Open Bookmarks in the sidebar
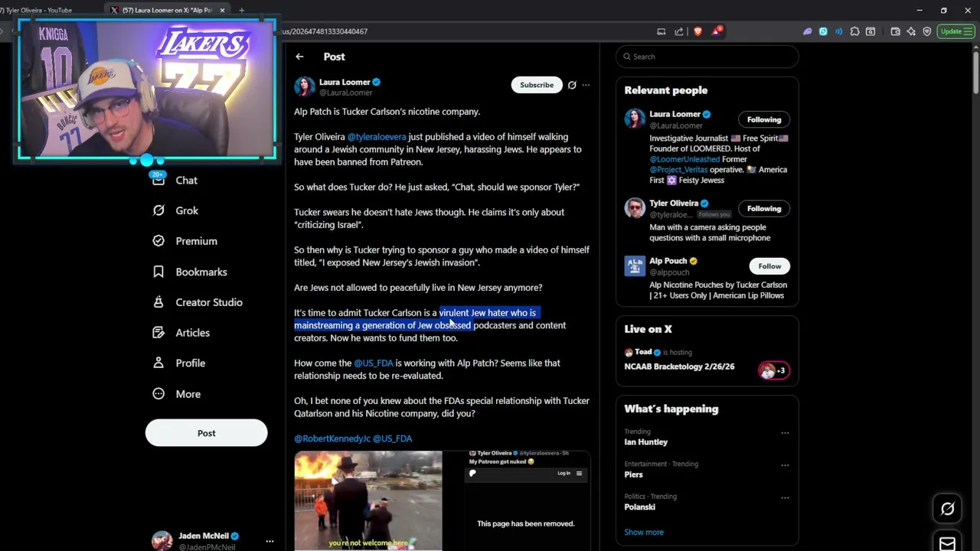Viewport: 980px width, 551px height. click(201, 272)
